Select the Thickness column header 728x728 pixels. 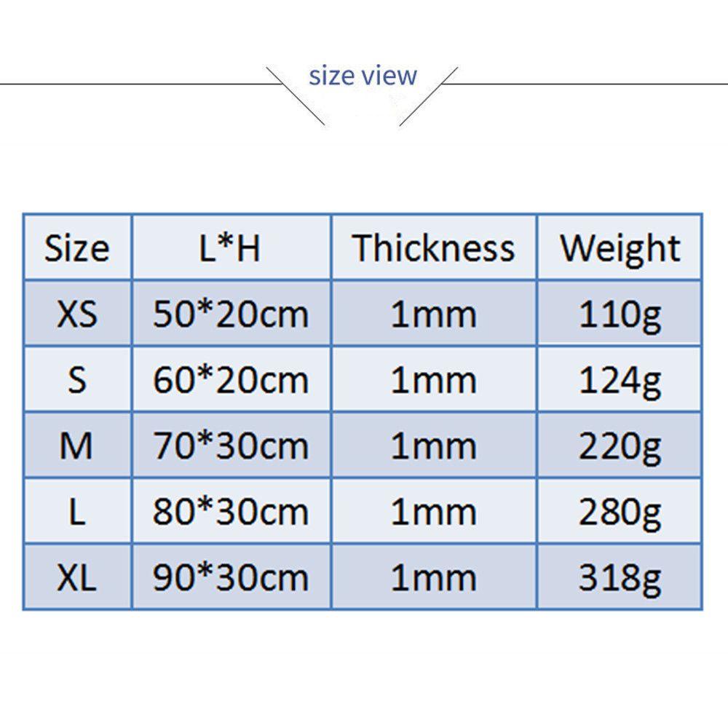434,248
